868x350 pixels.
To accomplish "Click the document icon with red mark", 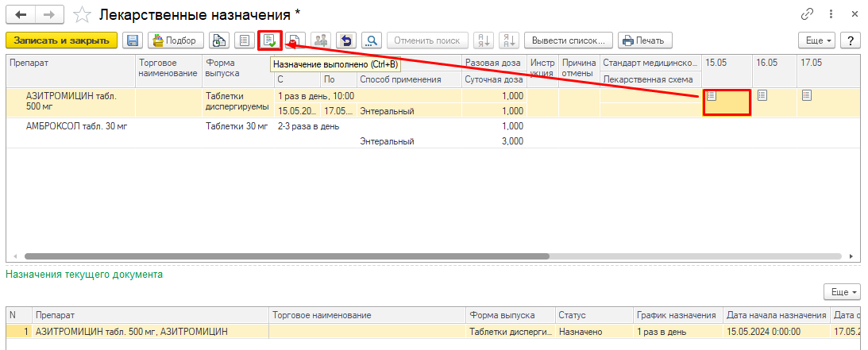I will pos(295,40).
